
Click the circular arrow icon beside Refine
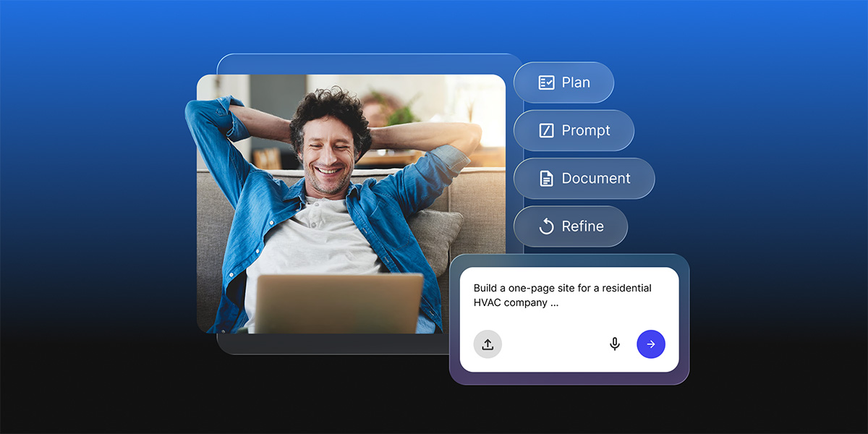tap(546, 226)
